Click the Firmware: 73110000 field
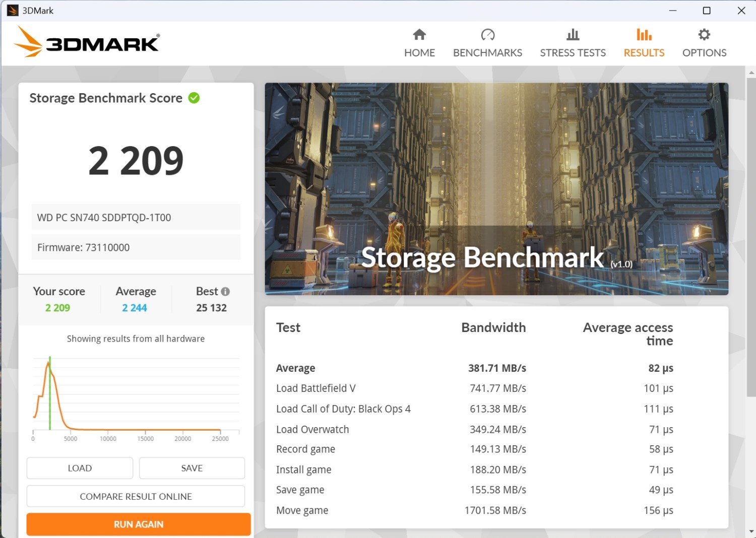This screenshot has height=538, width=756. pos(136,247)
